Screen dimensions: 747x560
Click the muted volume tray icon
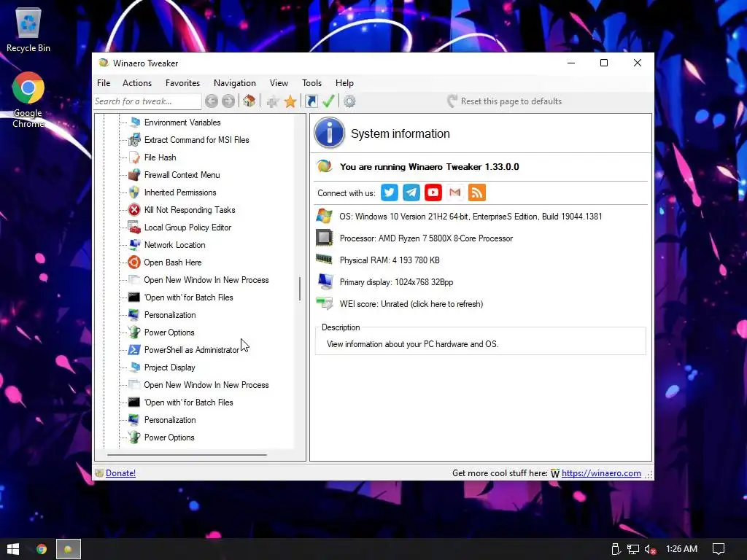650,549
